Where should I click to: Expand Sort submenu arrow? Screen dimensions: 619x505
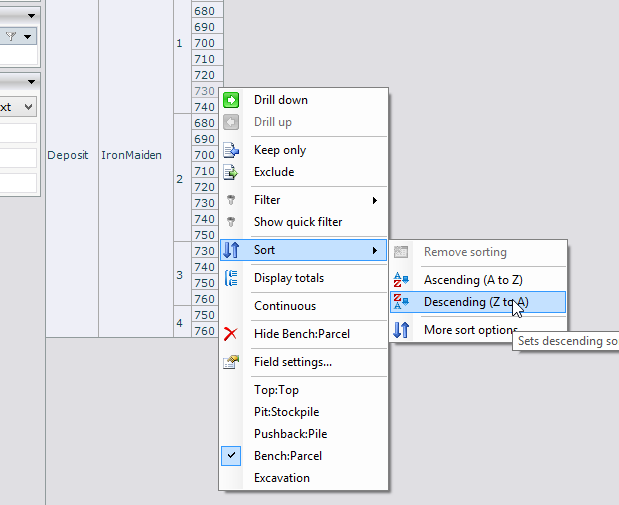tap(375, 250)
